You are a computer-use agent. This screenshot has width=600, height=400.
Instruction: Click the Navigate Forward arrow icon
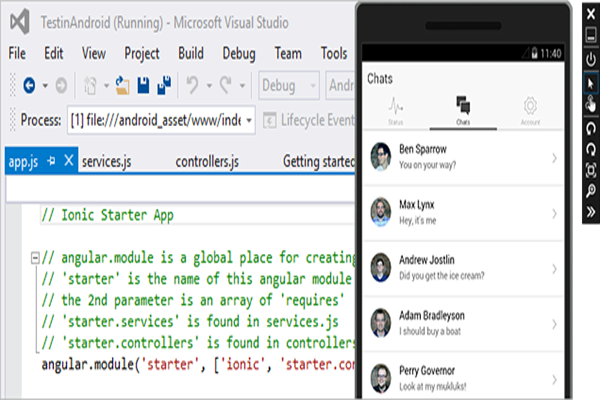[x=61, y=85]
